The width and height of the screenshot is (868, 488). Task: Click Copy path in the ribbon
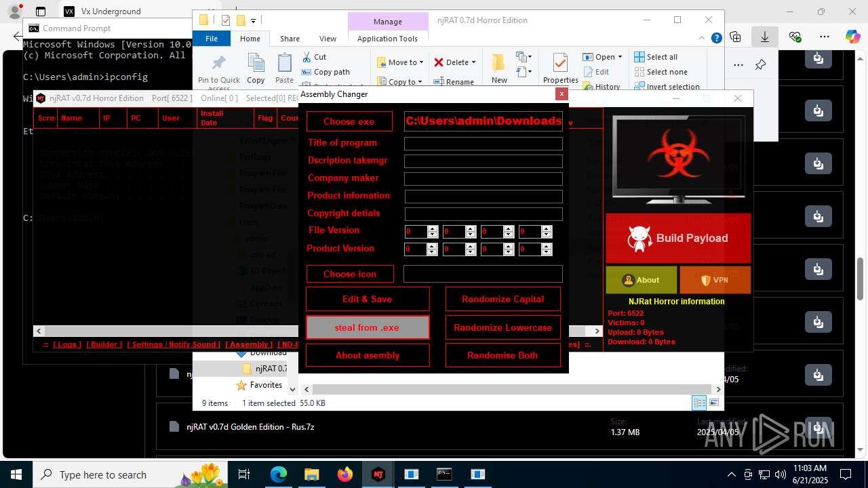pos(325,72)
